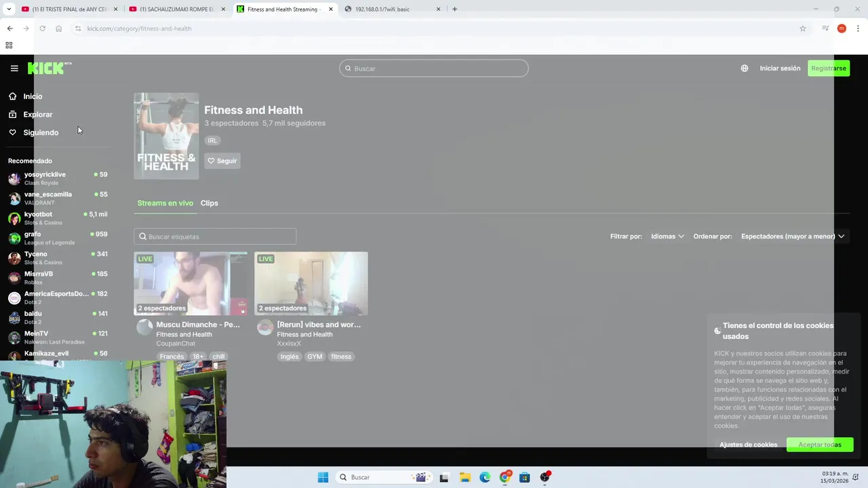Open File Explorer from the taskbar
Screen dimensions: 868x488
[x=465, y=477]
